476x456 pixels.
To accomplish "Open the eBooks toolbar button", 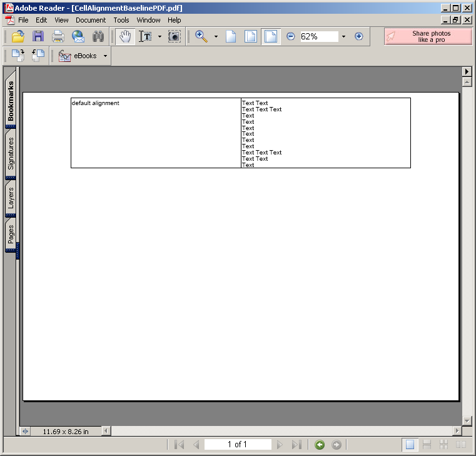I will click(78, 56).
